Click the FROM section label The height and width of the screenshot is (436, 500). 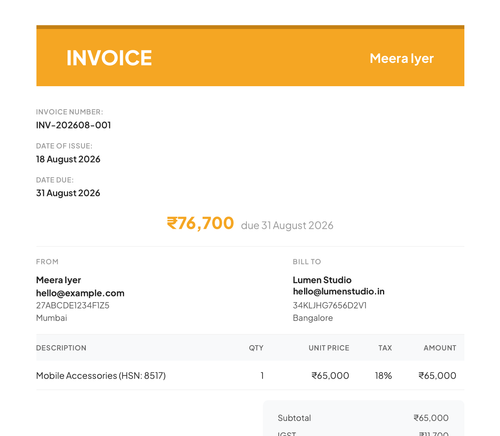coord(47,262)
